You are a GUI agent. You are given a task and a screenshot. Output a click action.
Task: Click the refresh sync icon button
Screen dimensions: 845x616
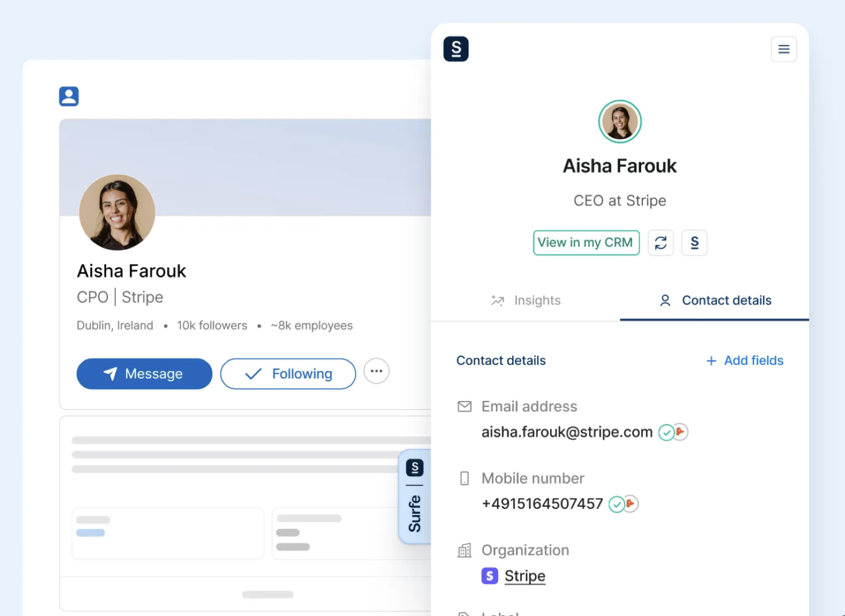pyautogui.click(x=661, y=243)
